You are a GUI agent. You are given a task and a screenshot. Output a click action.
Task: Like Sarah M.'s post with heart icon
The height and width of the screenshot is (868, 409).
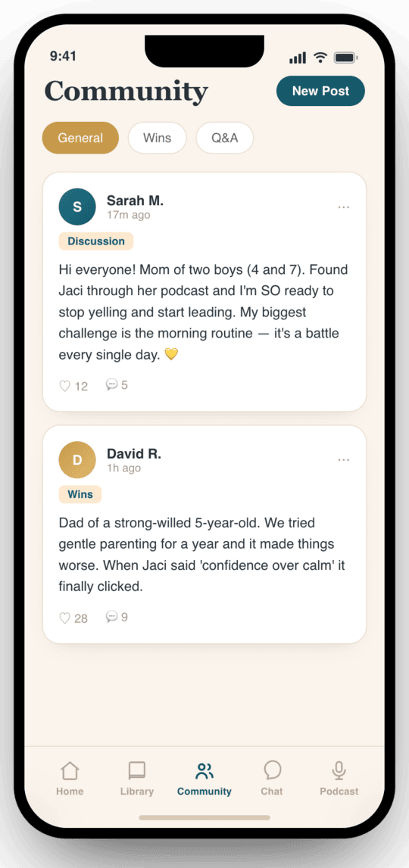coord(65,386)
